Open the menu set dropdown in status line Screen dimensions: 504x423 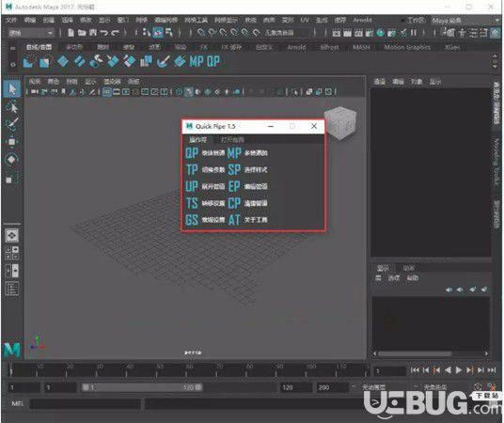coord(30,33)
